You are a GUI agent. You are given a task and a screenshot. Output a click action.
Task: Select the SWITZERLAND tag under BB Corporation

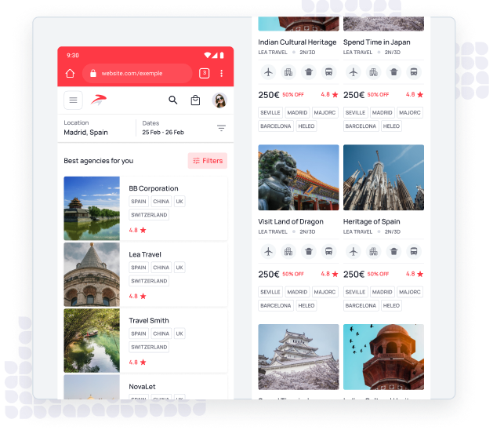pyautogui.click(x=149, y=215)
